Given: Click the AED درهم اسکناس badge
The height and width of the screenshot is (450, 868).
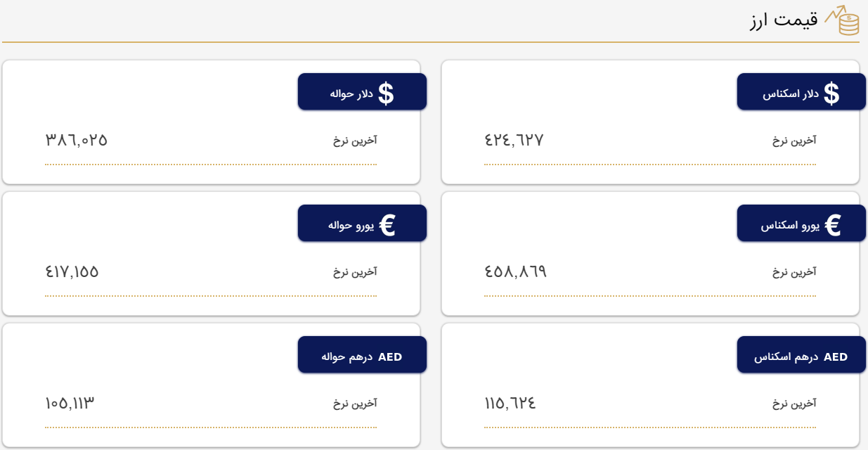Looking at the screenshot, I should [801, 355].
